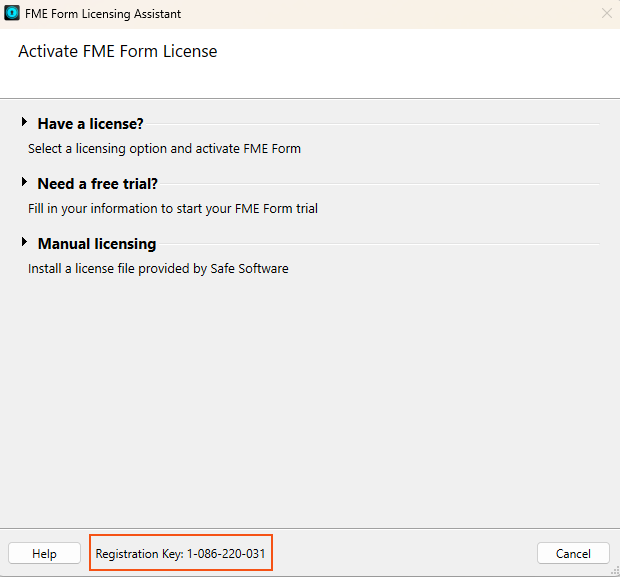Click the Activate FME Form License header
The width and height of the screenshot is (620, 577).
(118, 51)
